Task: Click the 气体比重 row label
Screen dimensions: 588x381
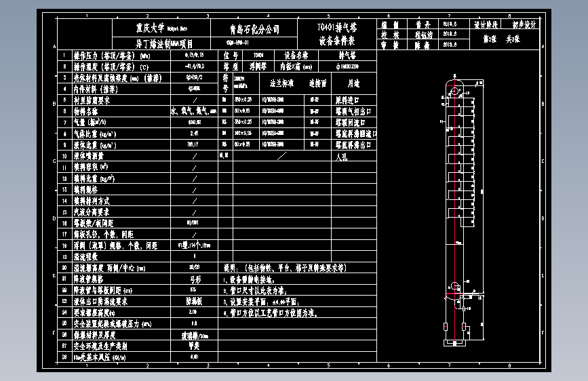Action: point(95,134)
